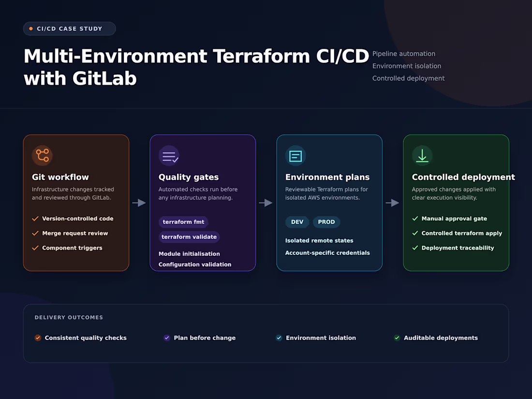Image resolution: width=532 pixels, height=399 pixels.
Task: Click checkmark beside Merge request review
Action: pyautogui.click(x=35, y=233)
